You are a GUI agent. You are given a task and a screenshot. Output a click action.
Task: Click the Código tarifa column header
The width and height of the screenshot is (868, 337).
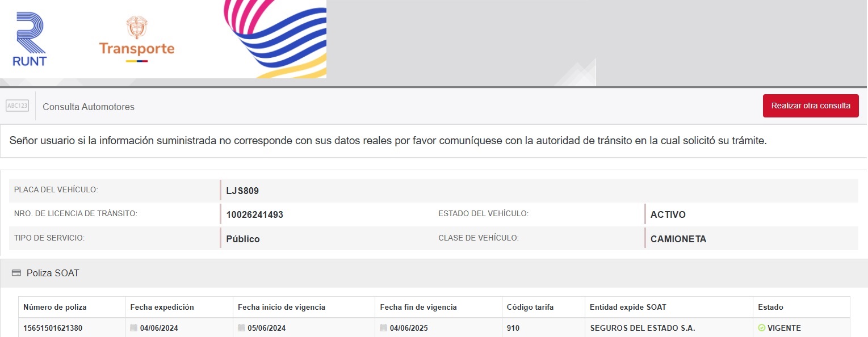530,307
